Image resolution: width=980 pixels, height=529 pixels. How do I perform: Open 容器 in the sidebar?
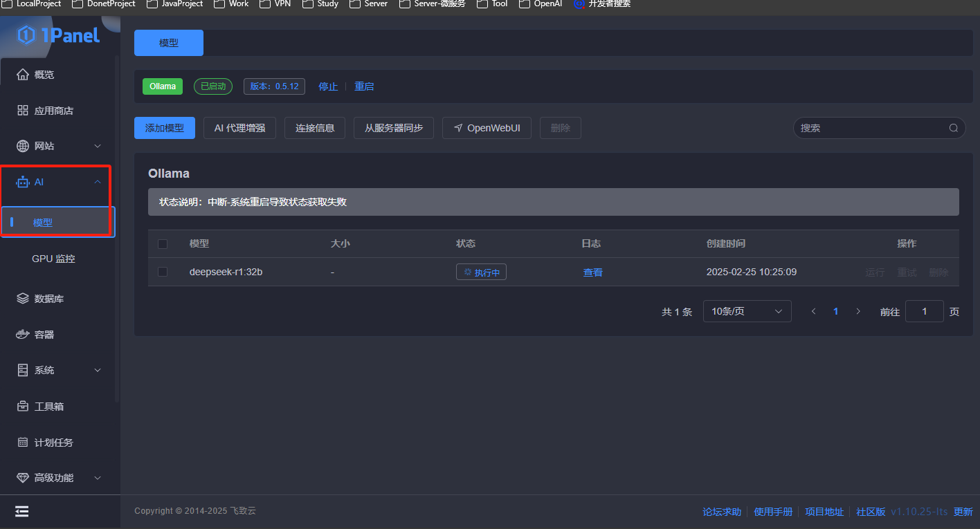44,335
